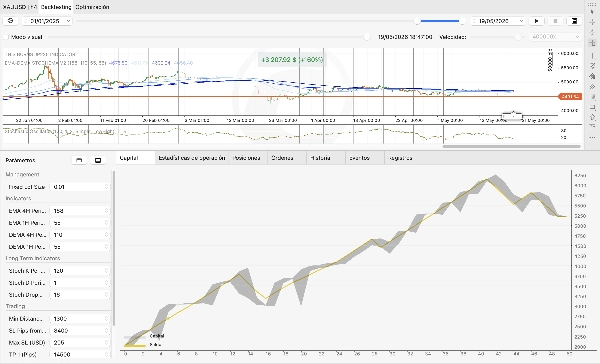Click the XAUUSD symbol tab label
This screenshot has width=600, height=364.
point(19,7)
